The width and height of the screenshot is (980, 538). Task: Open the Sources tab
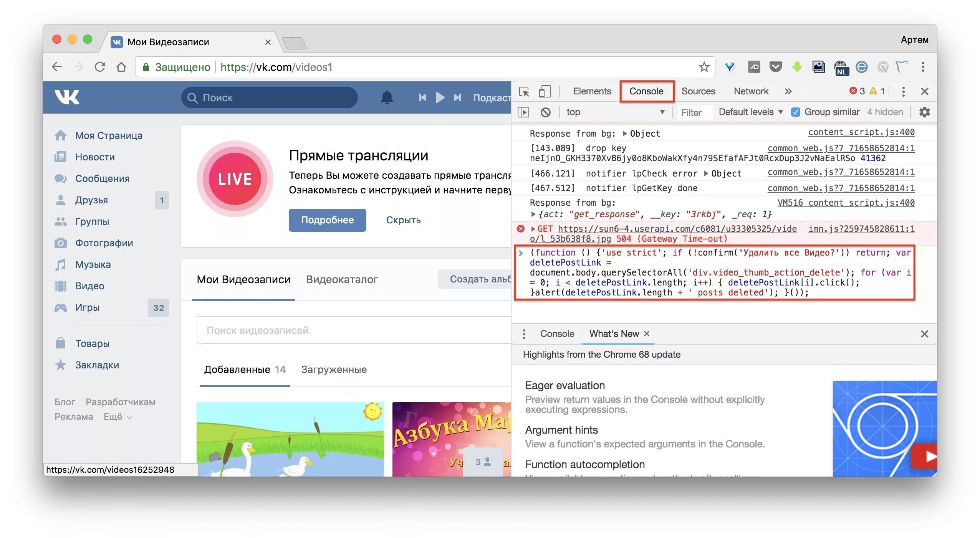pyautogui.click(x=698, y=91)
